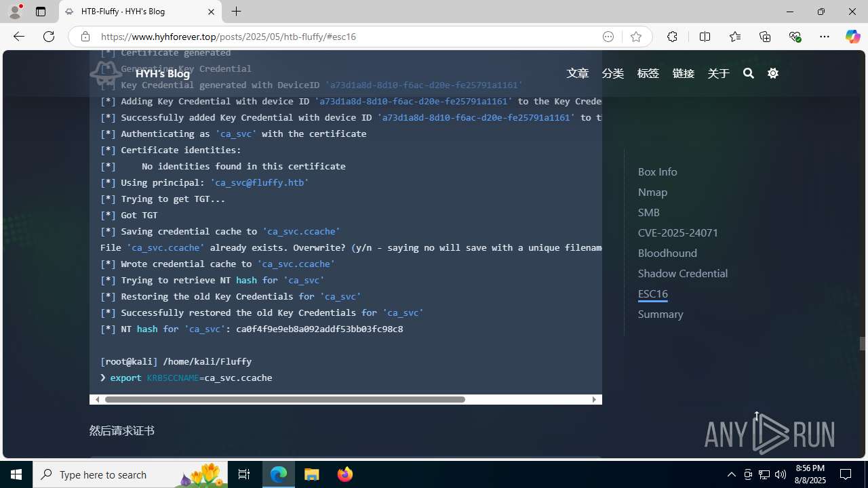Open browser Extensions menu

(x=672, y=37)
